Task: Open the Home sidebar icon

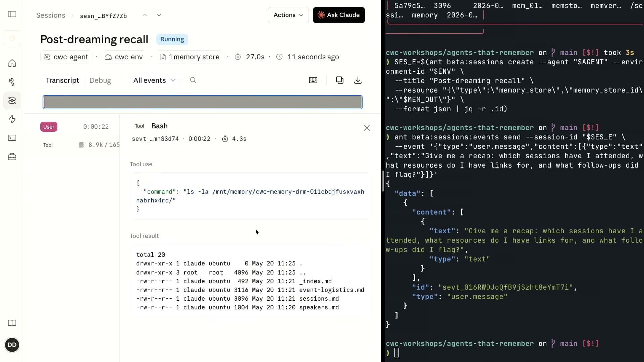Action: [x=12, y=63]
